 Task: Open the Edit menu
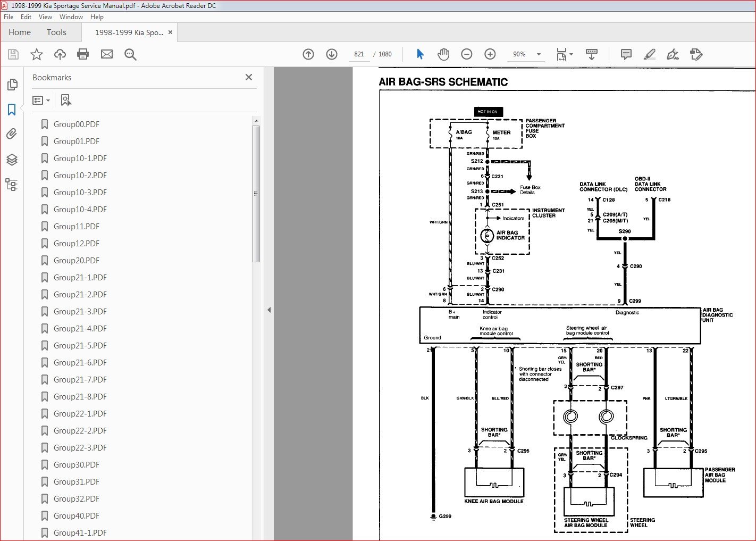pyautogui.click(x=26, y=17)
